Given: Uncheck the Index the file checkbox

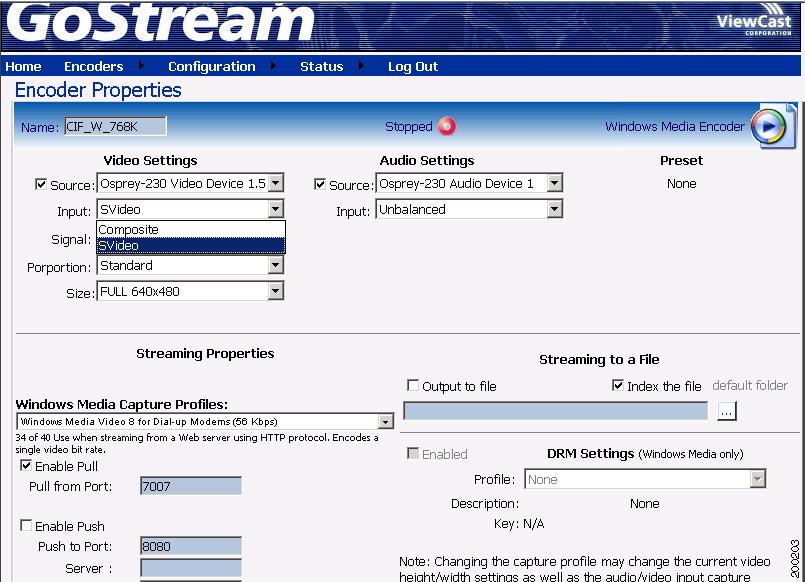Looking at the screenshot, I should click(x=618, y=385).
